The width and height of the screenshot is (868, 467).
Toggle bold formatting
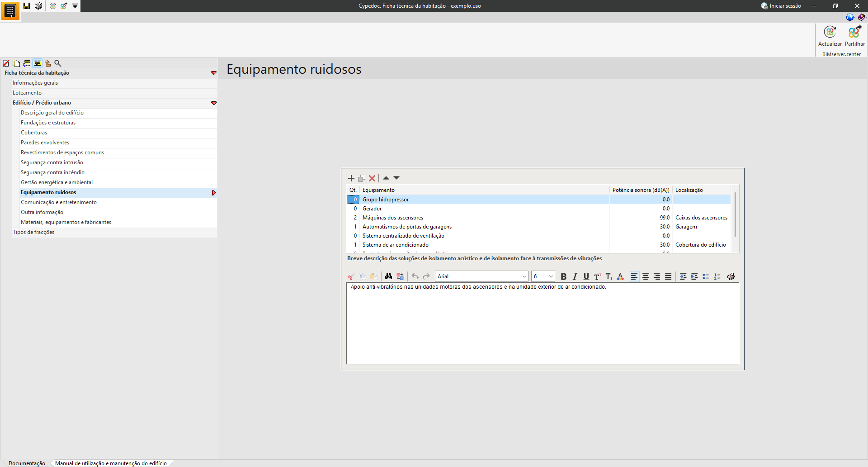564,276
